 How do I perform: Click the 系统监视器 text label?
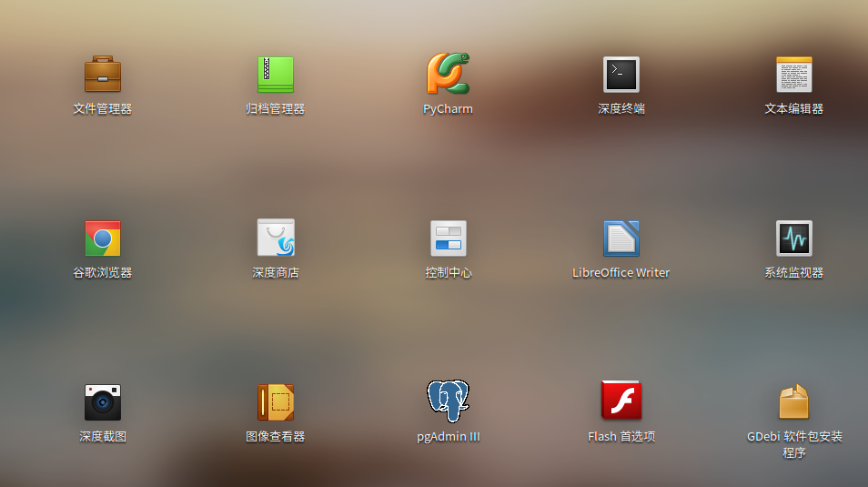(793, 272)
